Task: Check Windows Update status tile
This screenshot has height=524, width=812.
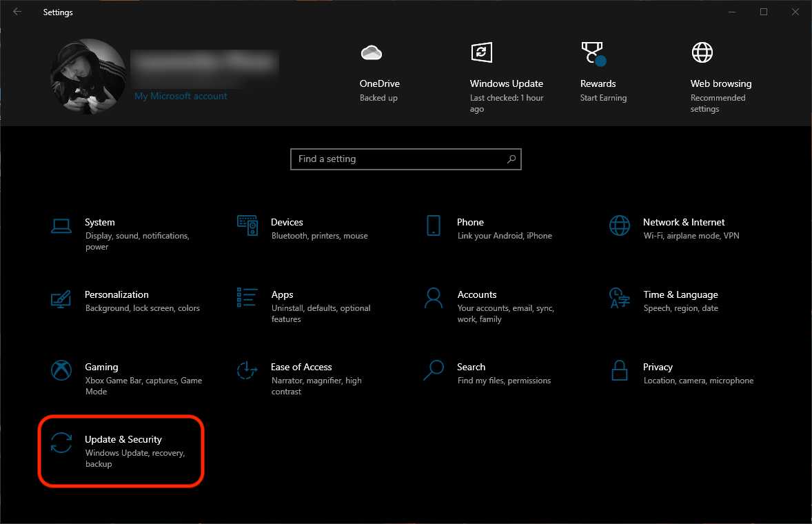Action: 506,83
